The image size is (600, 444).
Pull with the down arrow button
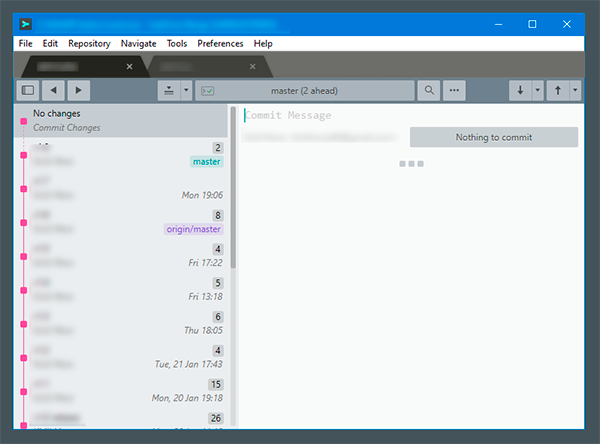pos(520,90)
